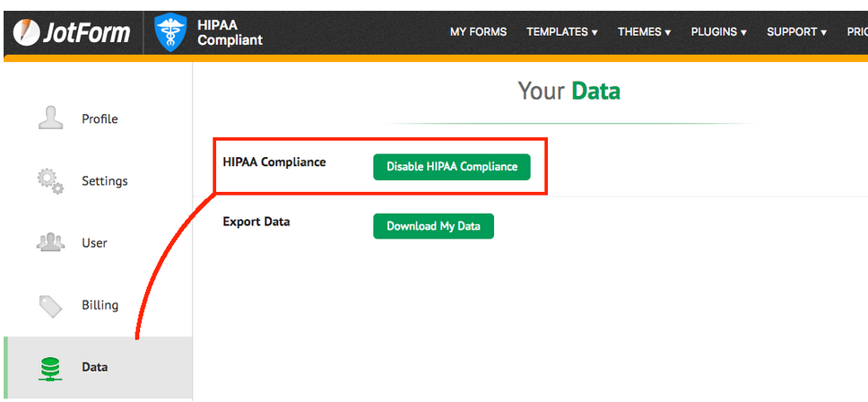The height and width of the screenshot is (402, 868).
Task: Click Disable HIPAA Compliance button
Action: click(x=452, y=167)
